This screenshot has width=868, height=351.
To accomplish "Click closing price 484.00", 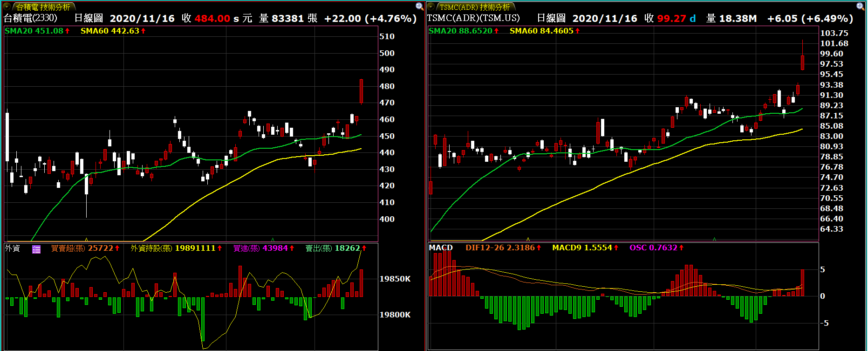I will click(x=212, y=19).
